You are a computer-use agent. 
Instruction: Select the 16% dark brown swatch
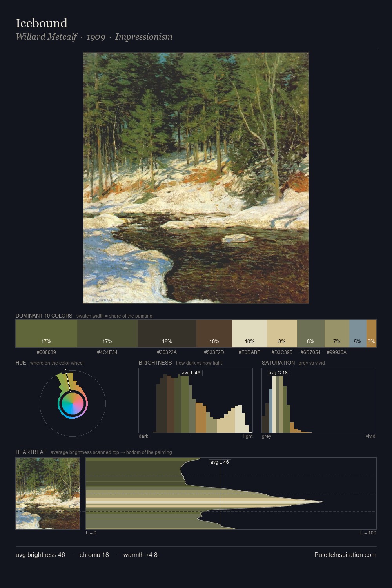[x=167, y=334]
